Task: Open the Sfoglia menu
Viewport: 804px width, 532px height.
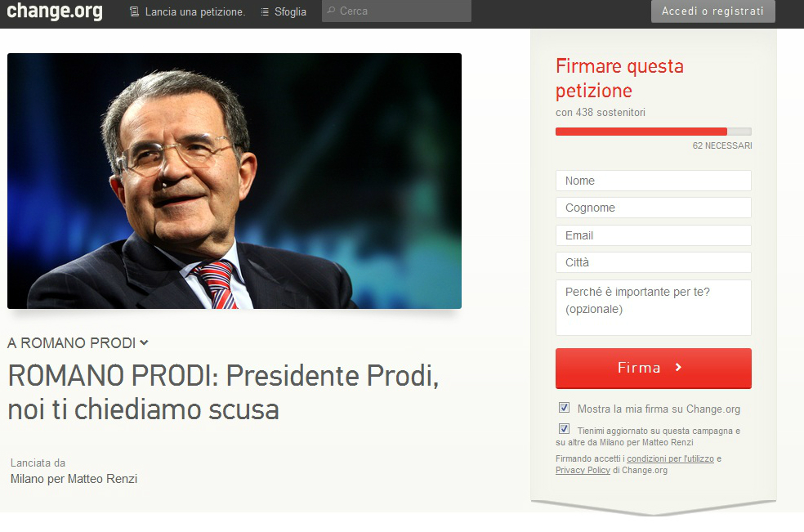Action: [290, 11]
